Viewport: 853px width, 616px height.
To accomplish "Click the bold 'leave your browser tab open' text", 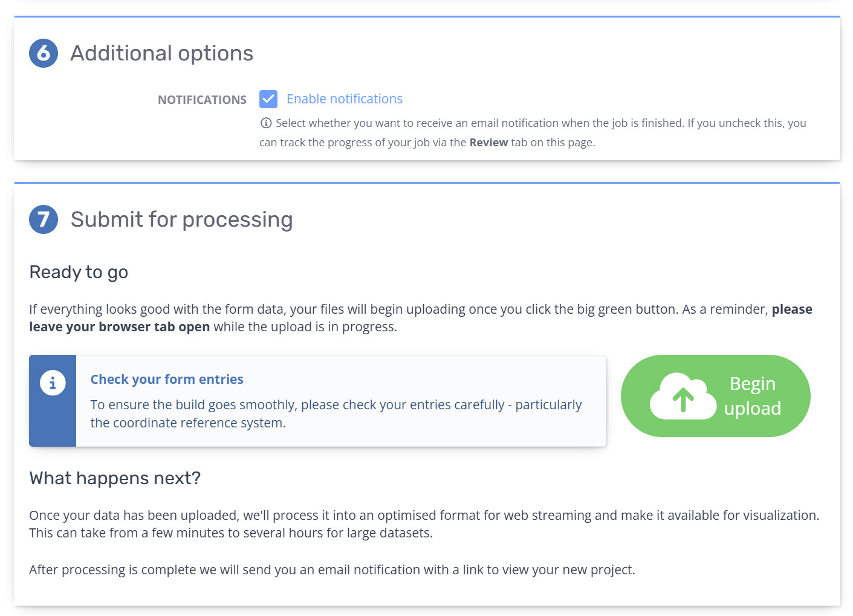I will click(120, 327).
